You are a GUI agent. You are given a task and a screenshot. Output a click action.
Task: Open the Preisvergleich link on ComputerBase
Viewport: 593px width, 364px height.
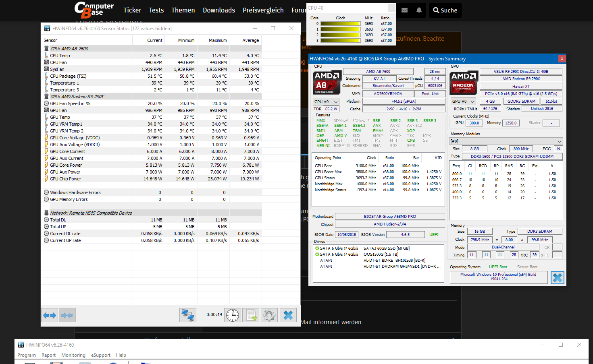[x=263, y=10]
